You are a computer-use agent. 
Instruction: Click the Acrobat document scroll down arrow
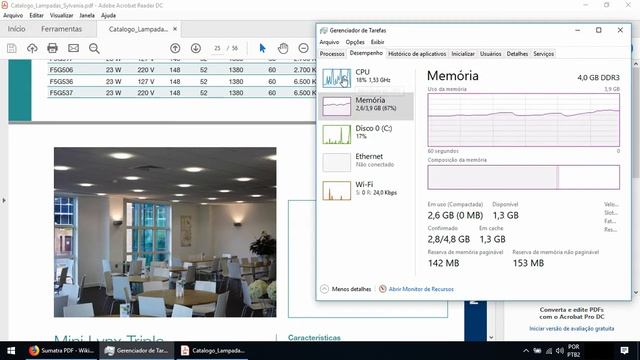[x=491, y=337]
